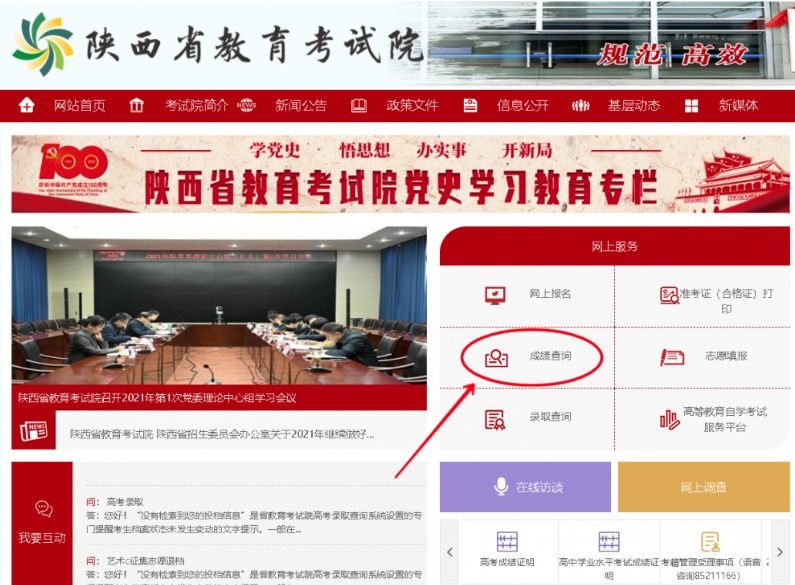This screenshot has width=795, height=585.
Task: Click the 网上报名 monitor icon
Action: pyautogui.click(x=495, y=295)
